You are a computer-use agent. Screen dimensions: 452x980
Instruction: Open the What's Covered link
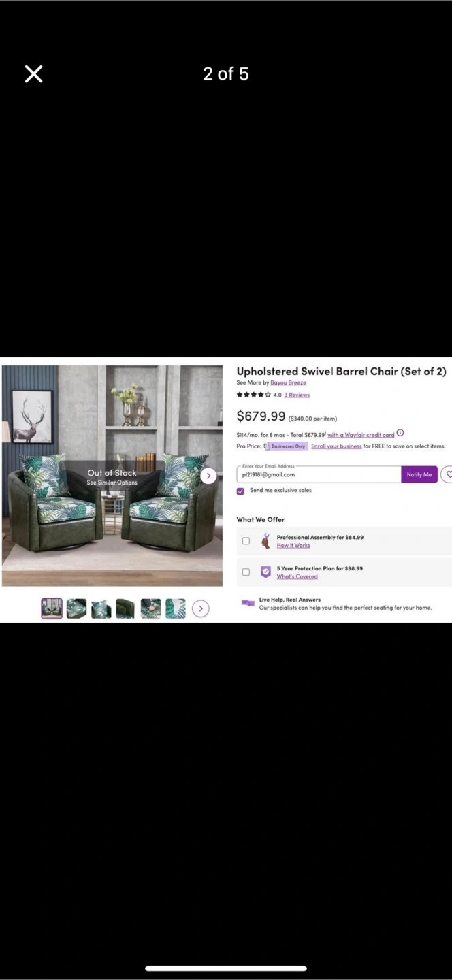click(x=297, y=576)
